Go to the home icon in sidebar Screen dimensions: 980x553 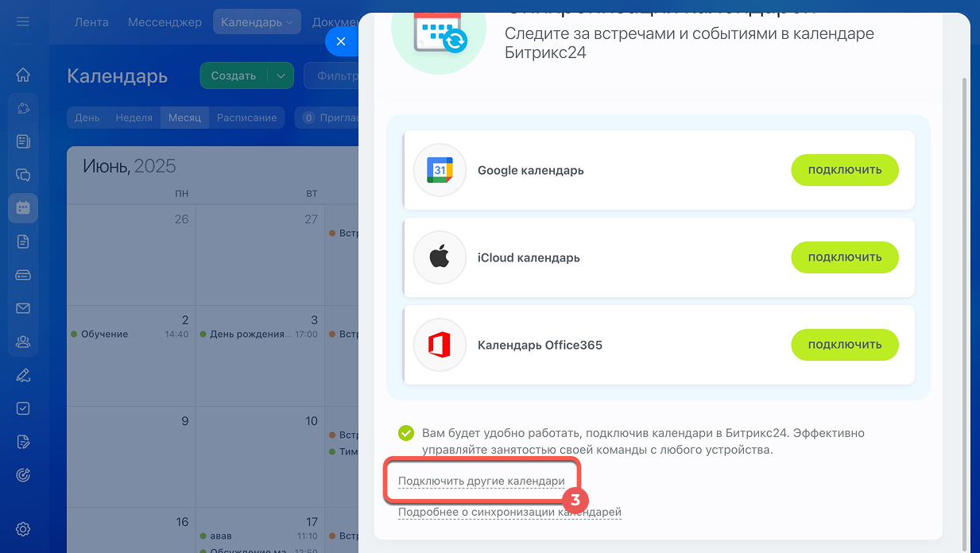click(23, 75)
